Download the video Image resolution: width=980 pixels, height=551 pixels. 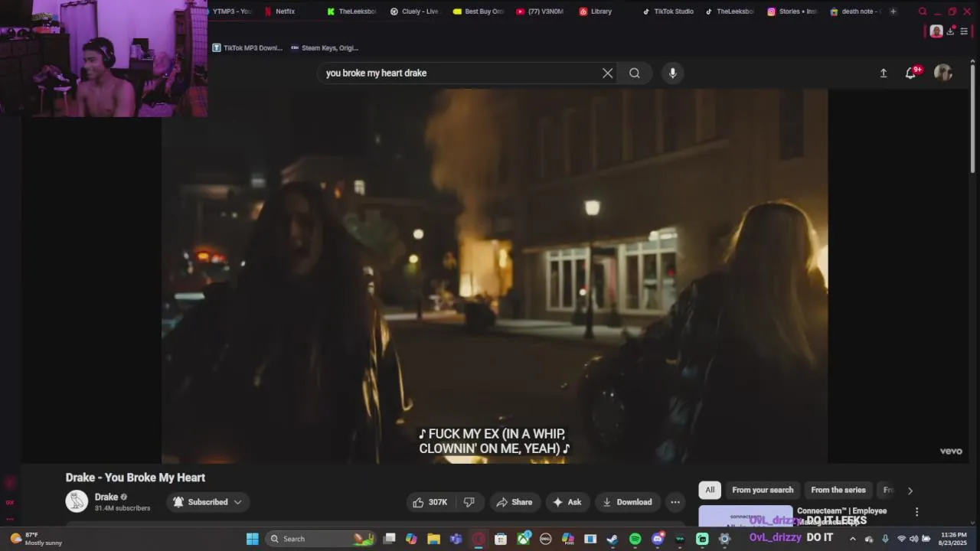pyautogui.click(x=627, y=502)
